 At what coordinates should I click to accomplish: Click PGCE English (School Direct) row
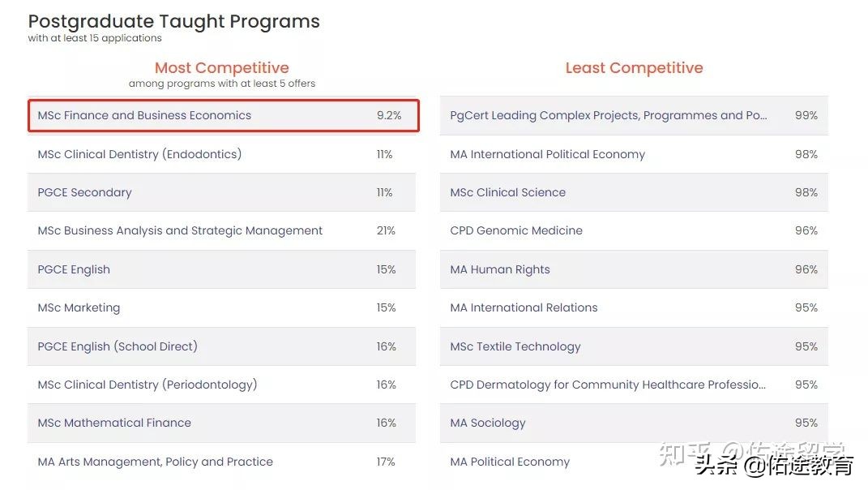coord(118,346)
